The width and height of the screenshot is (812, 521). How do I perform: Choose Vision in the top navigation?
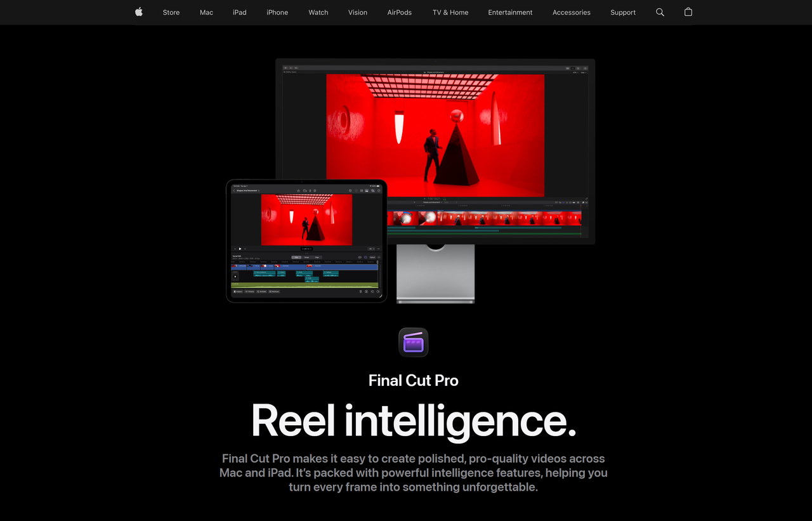click(x=358, y=13)
